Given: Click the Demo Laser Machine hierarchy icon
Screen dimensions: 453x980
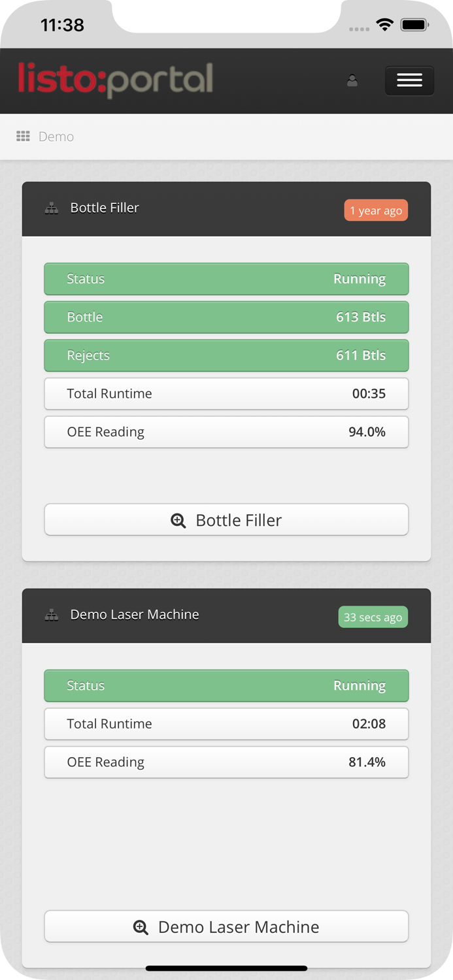Looking at the screenshot, I should [x=52, y=615].
